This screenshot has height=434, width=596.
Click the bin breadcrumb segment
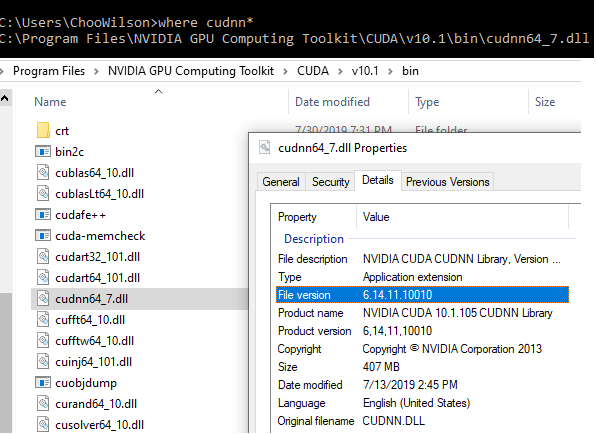[410, 71]
